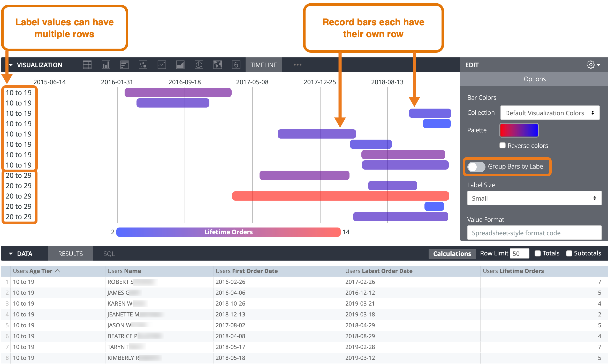Toggle Group Bars by Label switch

coord(476,167)
